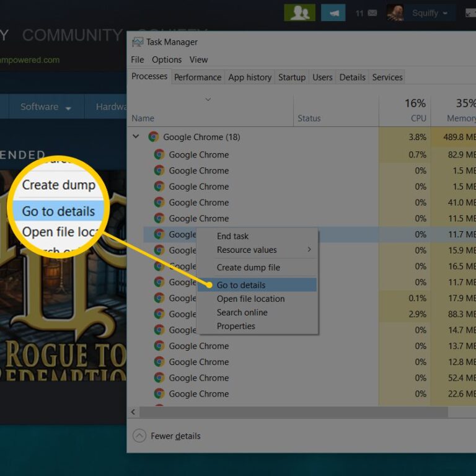Choose Open file location in context menu
This screenshot has width=476, height=476.
click(x=257, y=299)
